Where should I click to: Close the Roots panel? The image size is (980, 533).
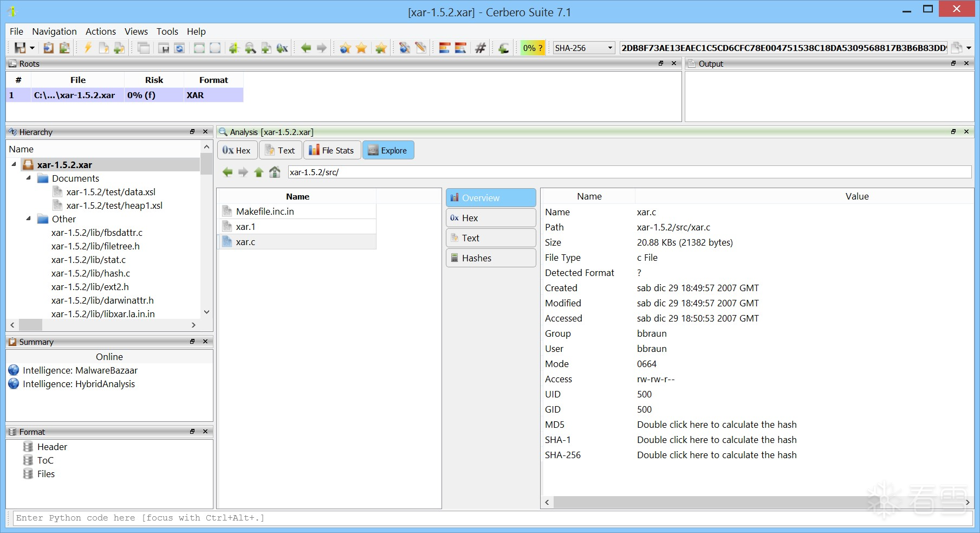[x=674, y=63]
